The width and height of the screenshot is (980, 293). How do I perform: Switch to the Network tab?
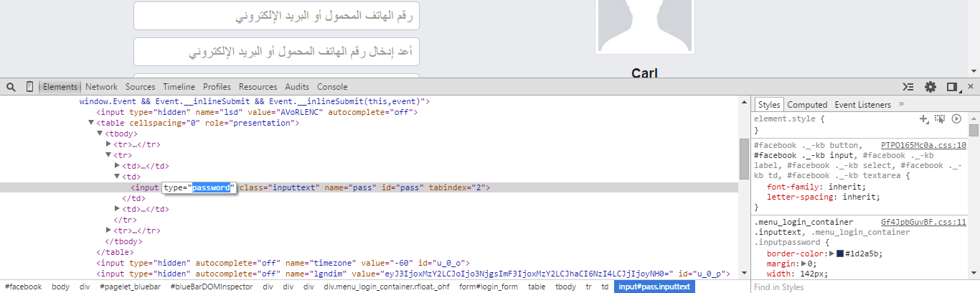click(x=101, y=87)
